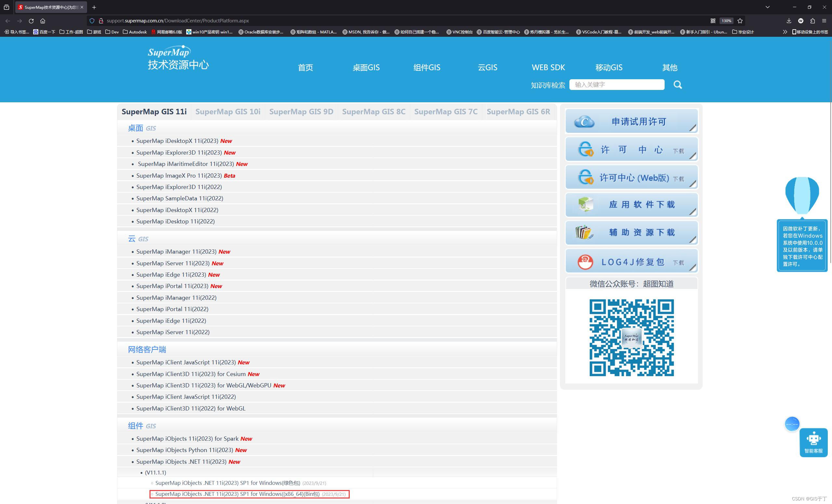
Task: Download the LOG4J修复包
Action: tap(631, 261)
